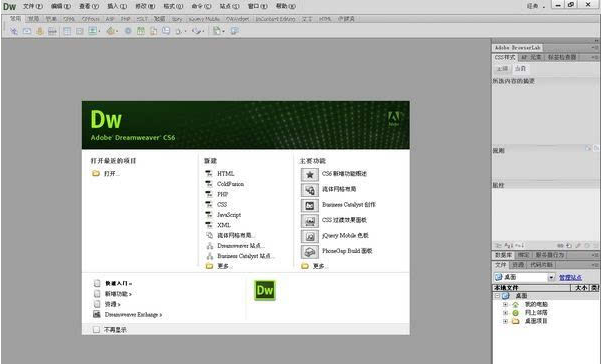The width and height of the screenshot is (601, 364).
Task: Select the Adobe BrowserLab panel tab
Action: (517, 48)
